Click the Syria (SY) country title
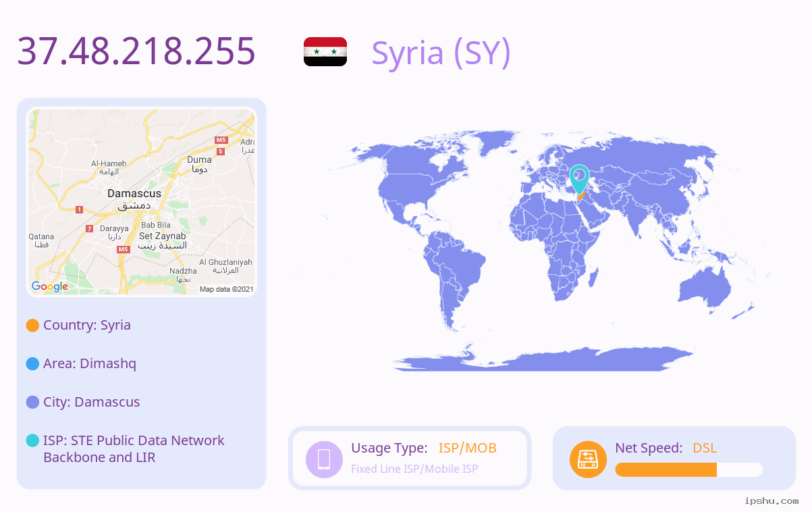Viewport: 812px width, 512px height. 441,53
